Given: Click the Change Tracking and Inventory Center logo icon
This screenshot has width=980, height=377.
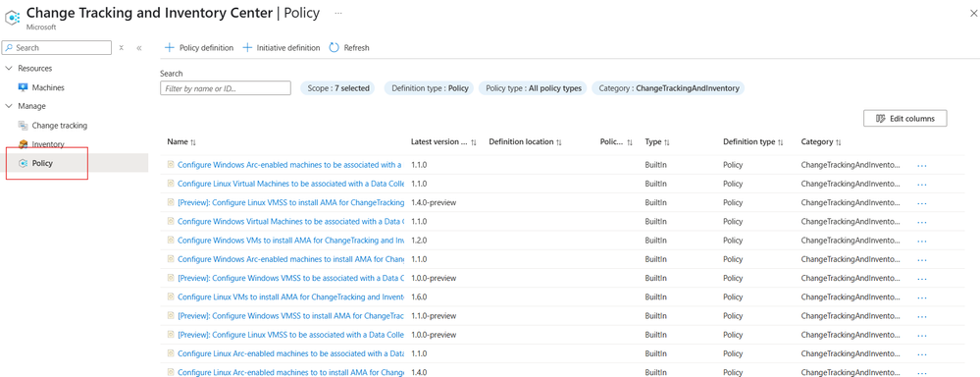Looking at the screenshot, I should click(12, 17).
